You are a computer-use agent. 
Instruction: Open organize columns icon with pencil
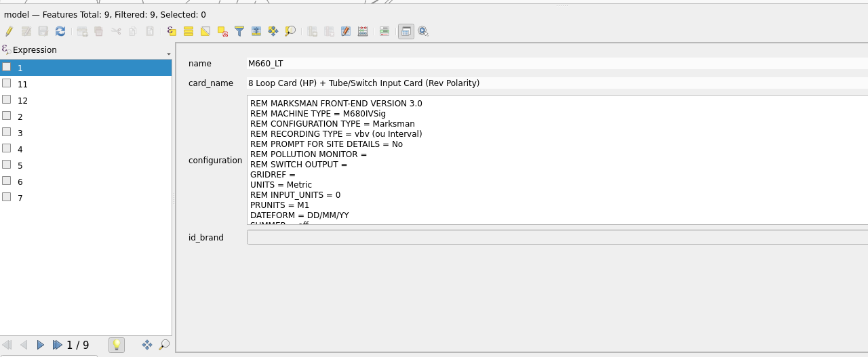(346, 31)
